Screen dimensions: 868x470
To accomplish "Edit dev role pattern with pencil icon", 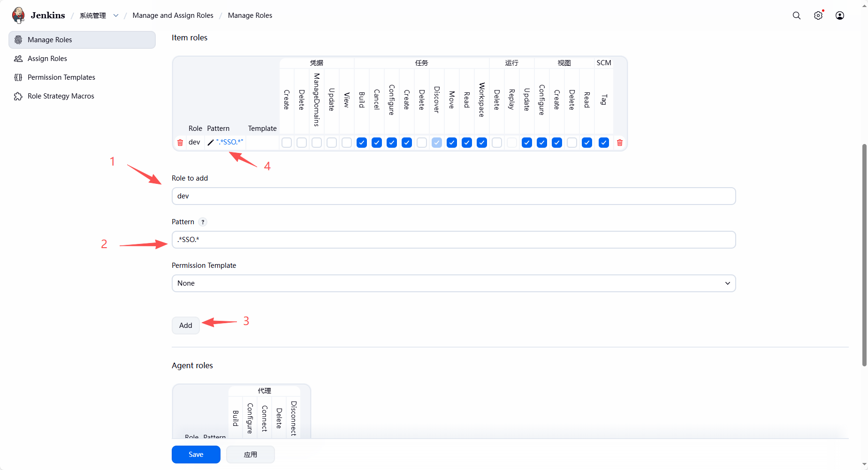I will [x=211, y=143].
